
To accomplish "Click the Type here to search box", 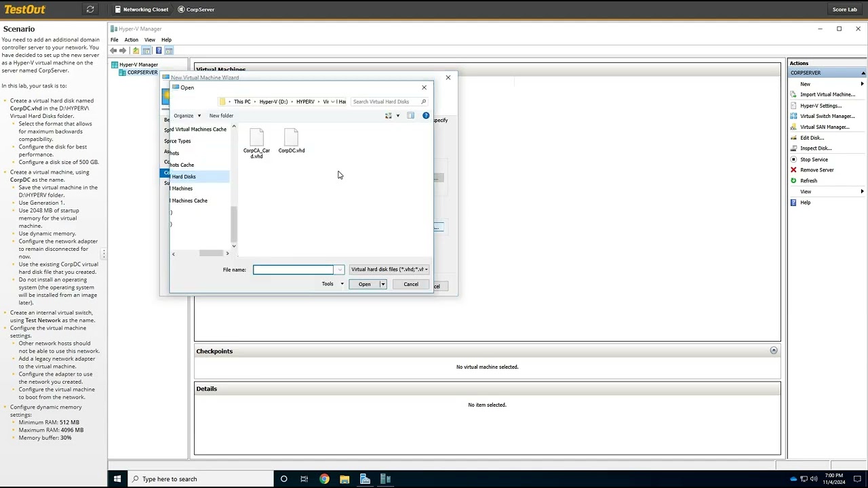I will 200,479.
